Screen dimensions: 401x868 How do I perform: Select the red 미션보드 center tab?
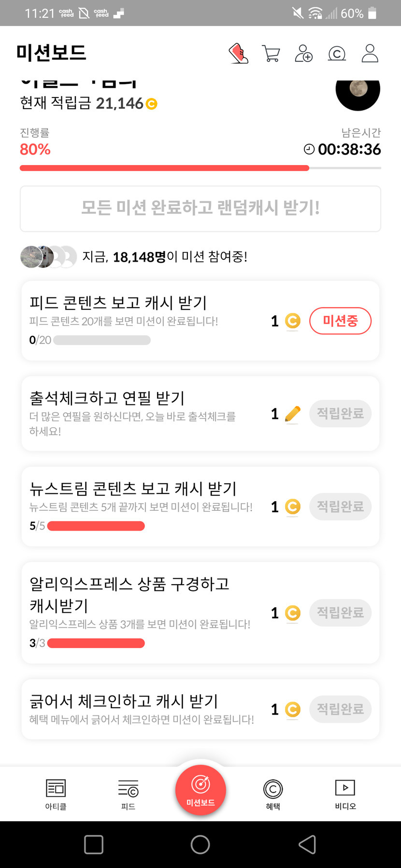coord(200,790)
